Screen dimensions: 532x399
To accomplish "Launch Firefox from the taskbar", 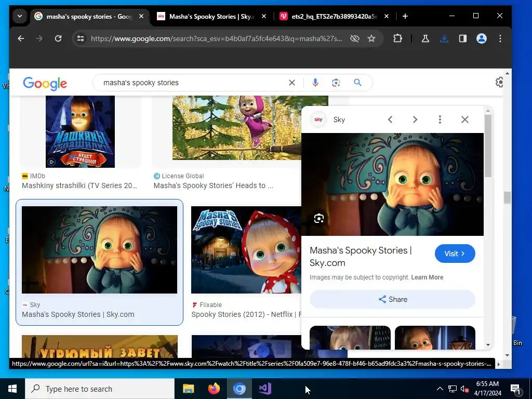I will tap(214, 389).
